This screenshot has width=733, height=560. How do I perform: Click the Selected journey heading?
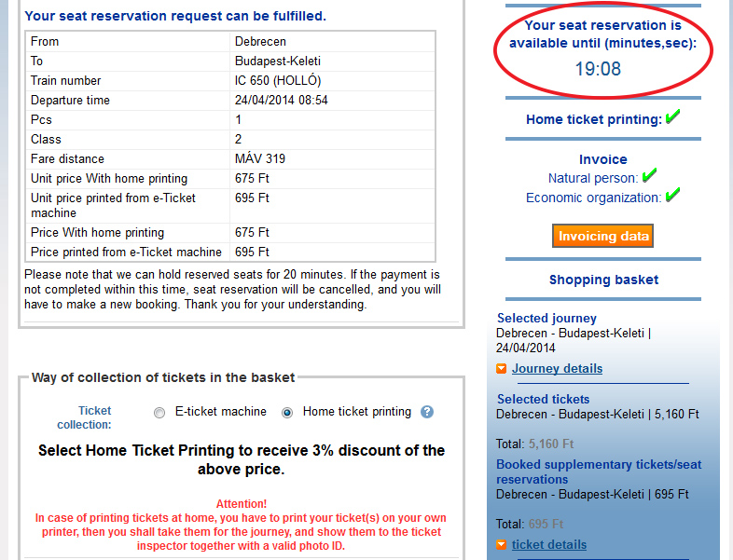pyautogui.click(x=546, y=318)
